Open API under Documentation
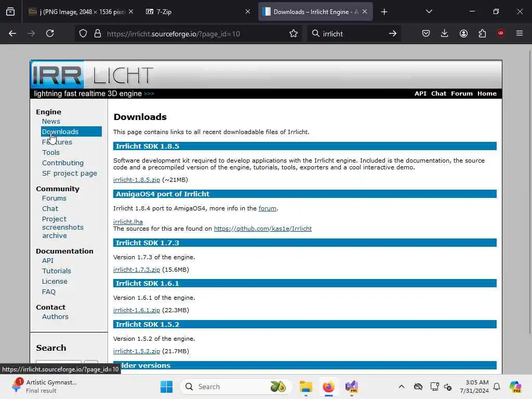Screen dimensions: 532x399 48,261
